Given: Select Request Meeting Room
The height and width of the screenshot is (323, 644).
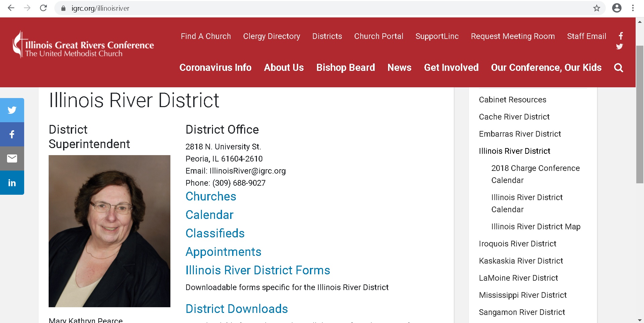Looking at the screenshot, I should 513,36.
